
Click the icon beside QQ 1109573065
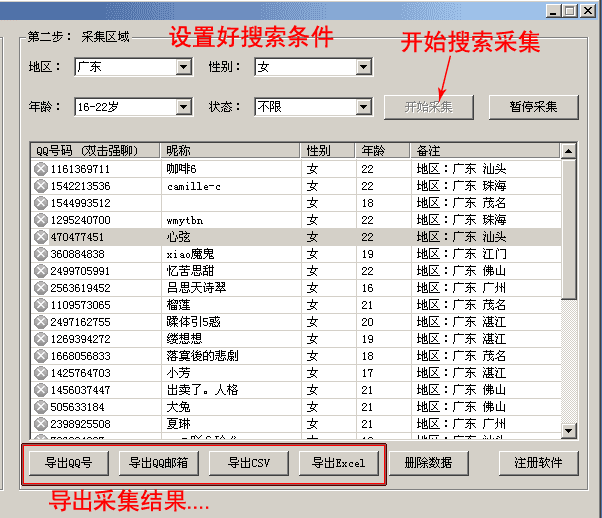(41, 305)
